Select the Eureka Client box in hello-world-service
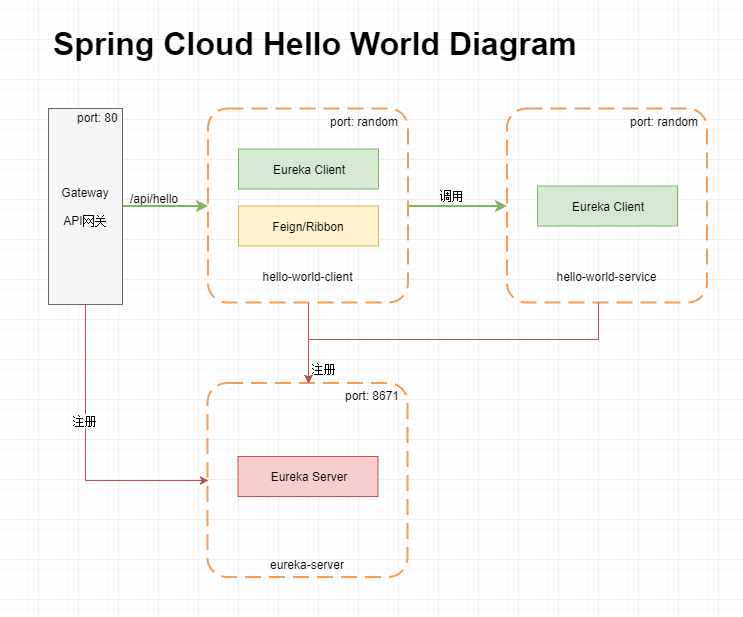The height and width of the screenshot is (617, 743). click(x=607, y=206)
